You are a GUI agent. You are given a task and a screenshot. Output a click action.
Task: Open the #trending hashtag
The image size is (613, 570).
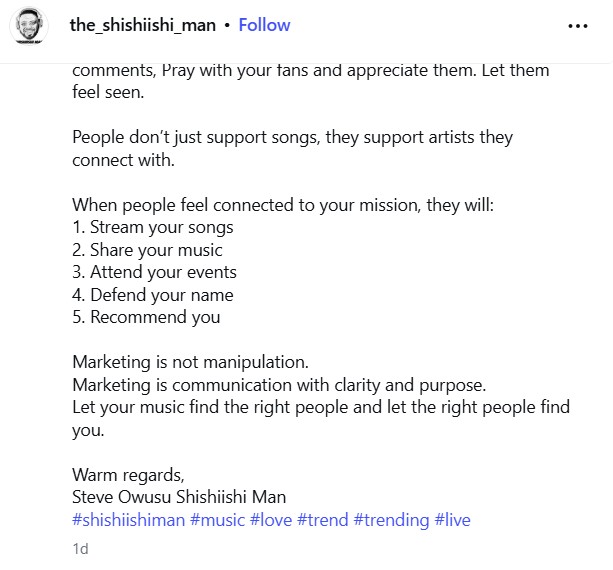pos(393,520)
